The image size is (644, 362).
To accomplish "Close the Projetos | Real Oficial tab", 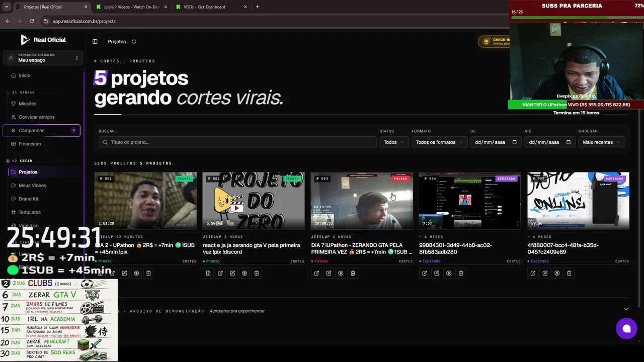I will 86,7.
